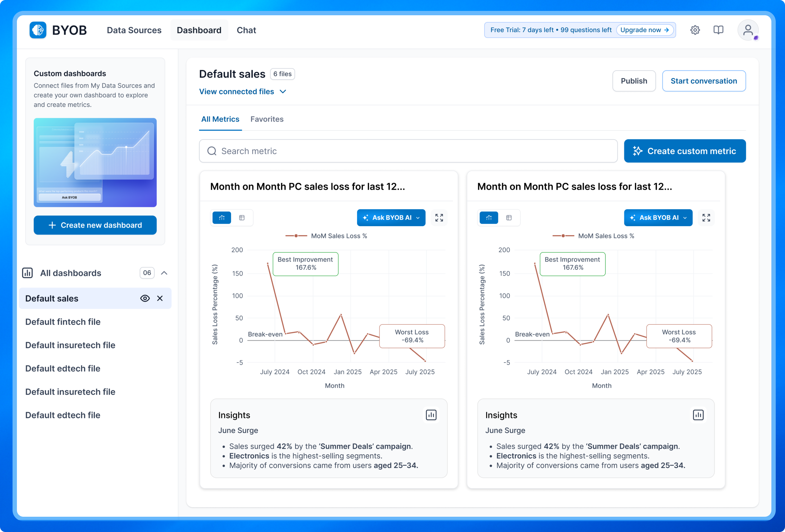Image resolution: width=785 pixels, height=532 pixels.
Task: Click first card's Insights chart icon
Action: coord(431,415)
